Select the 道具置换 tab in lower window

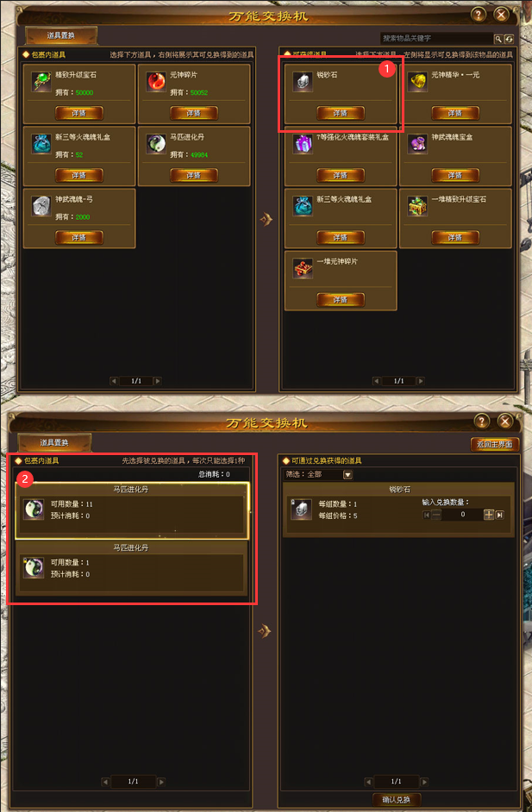54,443
